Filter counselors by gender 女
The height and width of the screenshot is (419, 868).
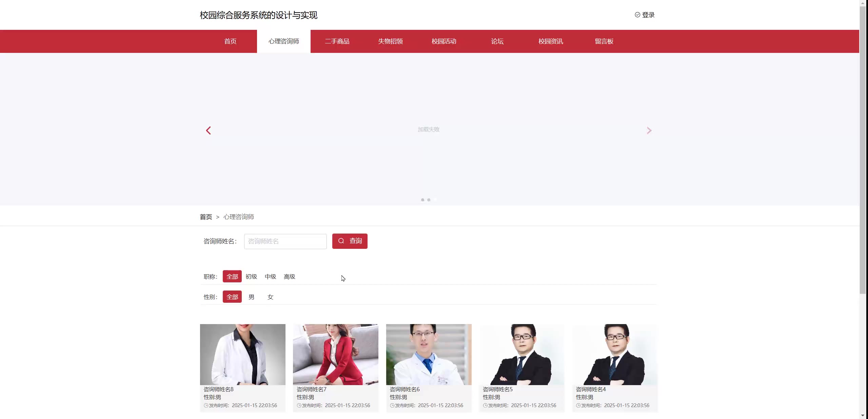(x=270, y=297)
